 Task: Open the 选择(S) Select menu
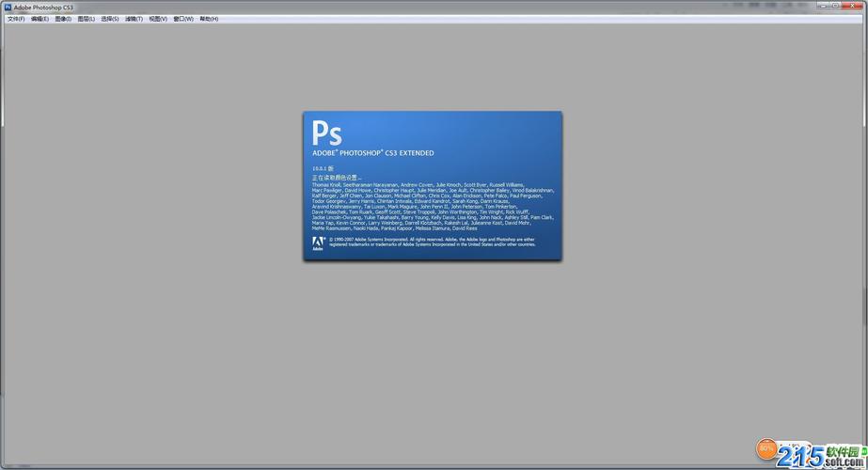coord(110,19)
